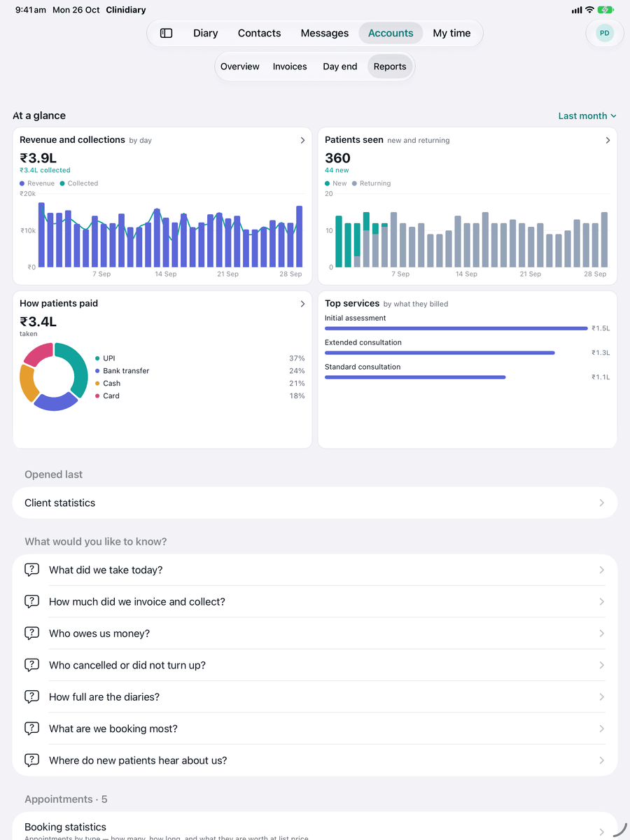Image resolution: width=630 pixels, height=840 pixels.
Task: Open chevron for 'Who owes us money?'
Action: click(x=602, y=633)
